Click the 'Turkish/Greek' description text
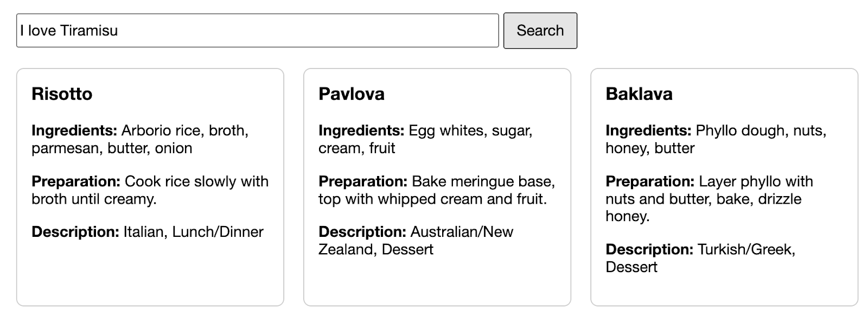This screenshot has height=314, width=868. pos(746,249)
